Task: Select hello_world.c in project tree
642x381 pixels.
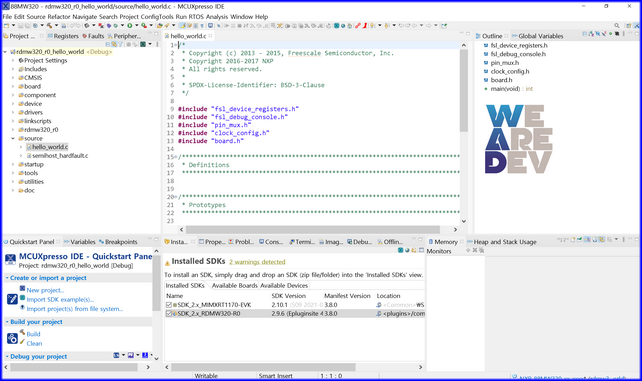Action: pos(50,147)
